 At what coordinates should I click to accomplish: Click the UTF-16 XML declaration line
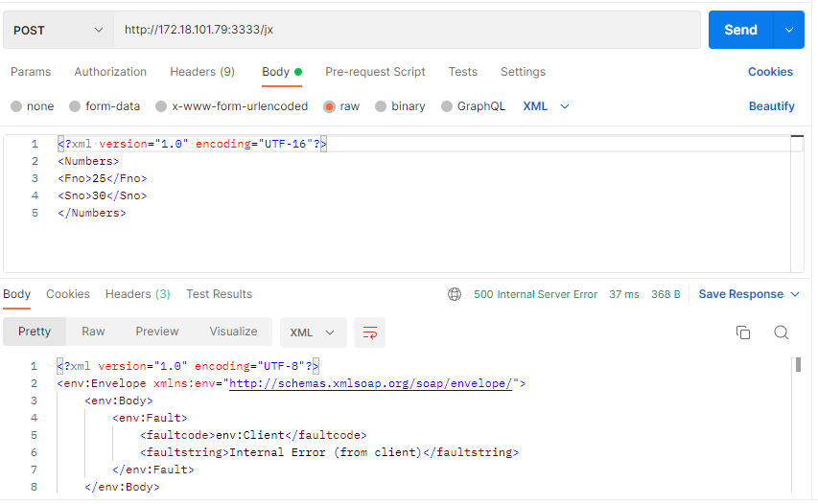click(192, 144)
